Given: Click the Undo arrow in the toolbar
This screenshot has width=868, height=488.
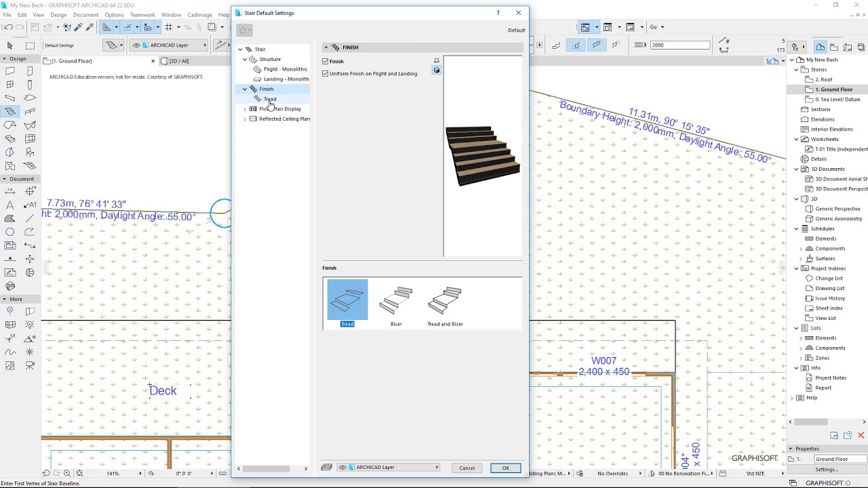Looking at the screenshot, I should tap(7, 27).
